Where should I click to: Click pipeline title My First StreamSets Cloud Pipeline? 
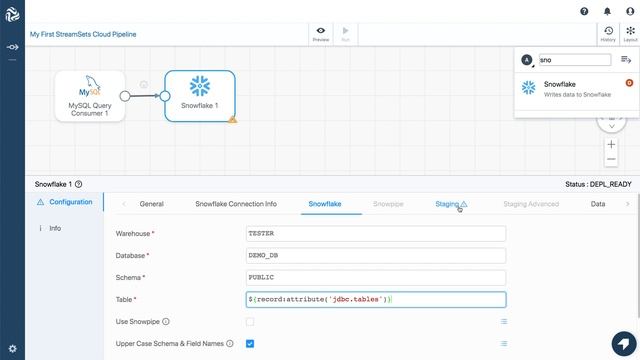[x=83, y=34]
